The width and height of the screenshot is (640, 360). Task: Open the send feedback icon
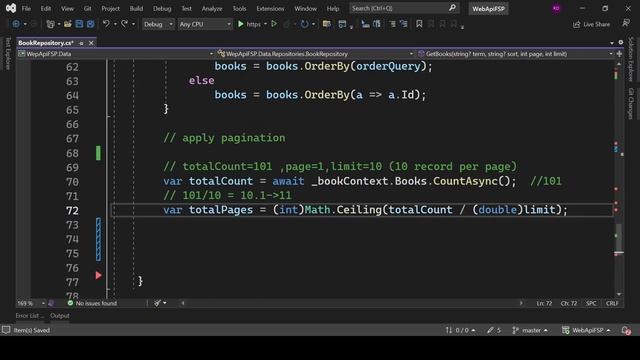pos(626,23)
